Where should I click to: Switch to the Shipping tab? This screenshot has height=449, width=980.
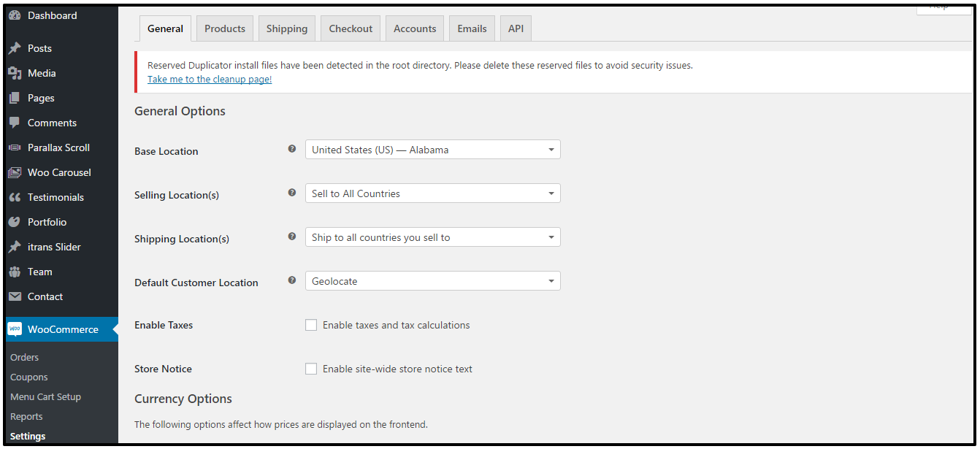click(x=287, y=28)
